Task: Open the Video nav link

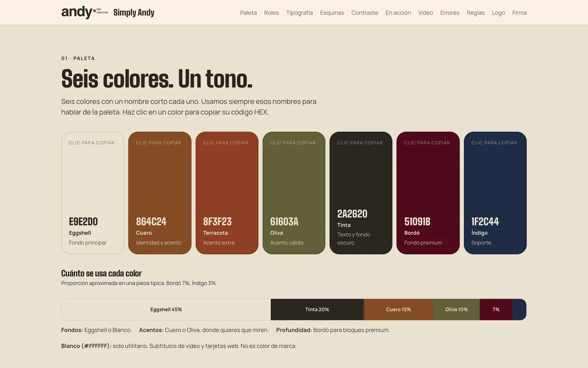Action: point(425,13)
